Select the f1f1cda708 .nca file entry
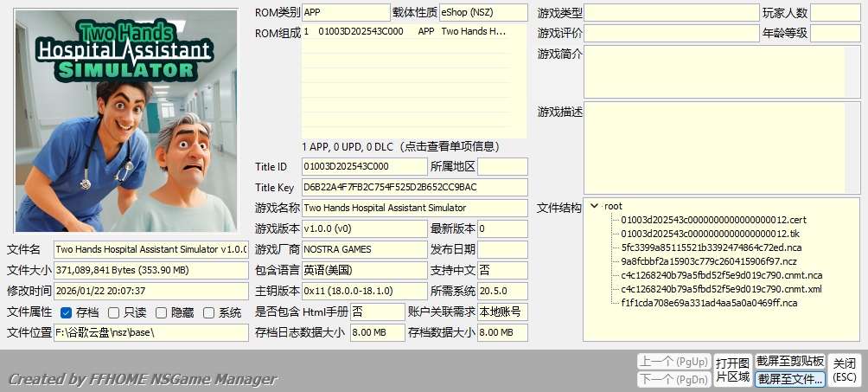The image size is (868, 392). pos(709,303)
